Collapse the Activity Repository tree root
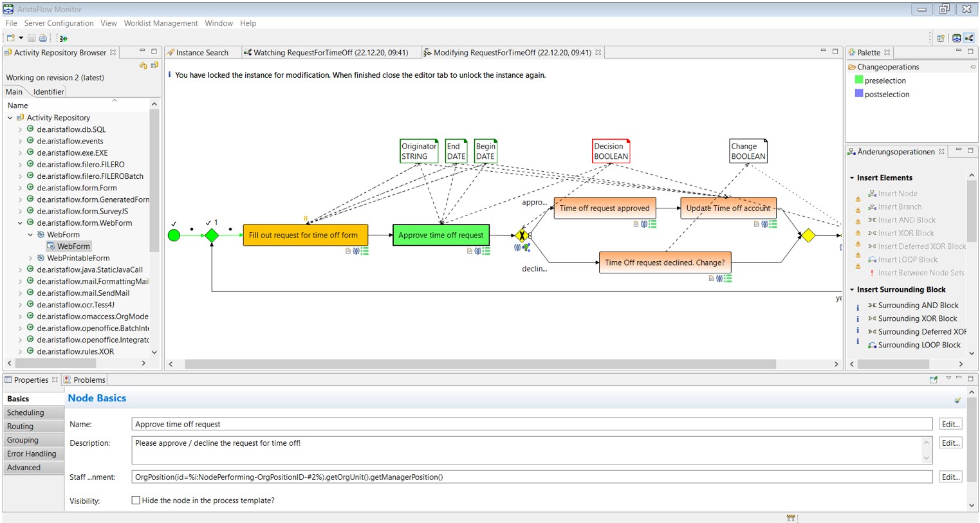Viewport: 980px width, 523px height. (x=10, y=118)
